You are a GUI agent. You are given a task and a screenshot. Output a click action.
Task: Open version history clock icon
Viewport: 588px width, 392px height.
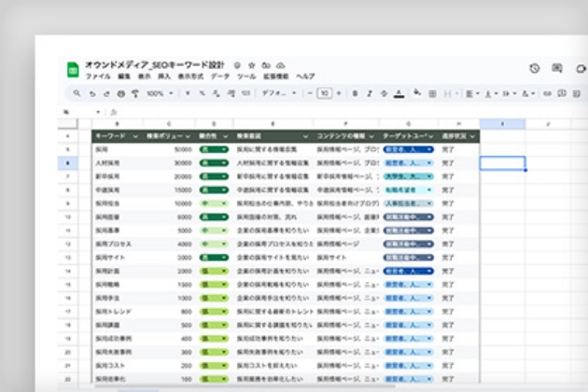click(x=535, y=68)
